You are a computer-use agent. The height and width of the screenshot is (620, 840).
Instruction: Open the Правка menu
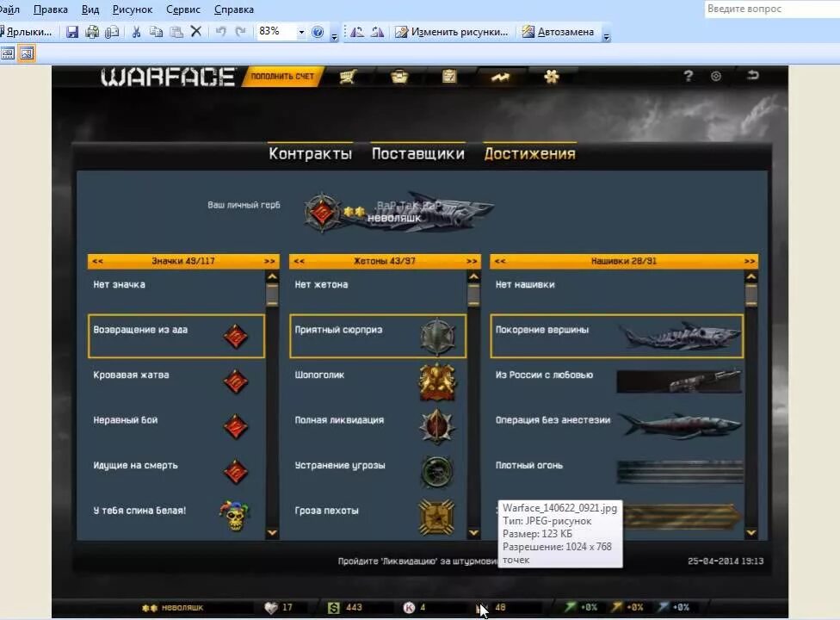pos(51,9)
